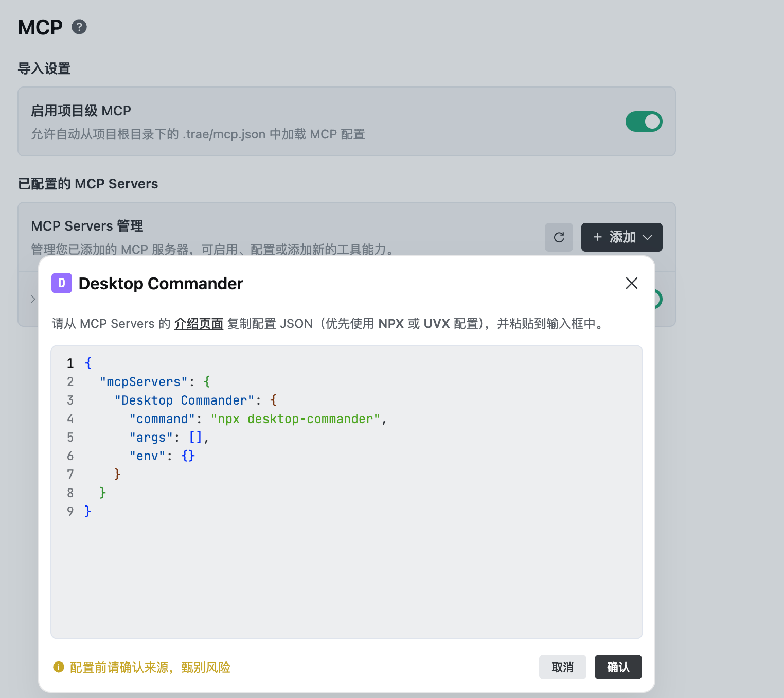Click the 配置前请确认来源 warning text
The image size is (784, 698).
point(150,668)
